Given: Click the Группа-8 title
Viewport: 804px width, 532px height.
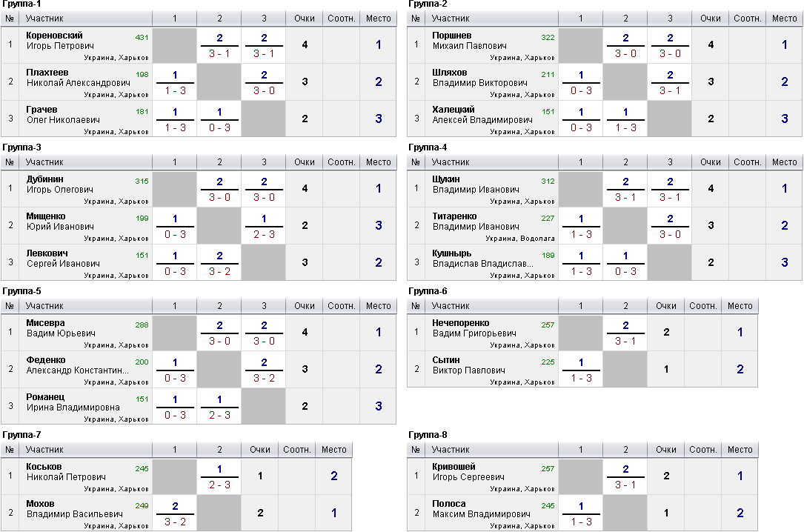Looking at the screenshot, I should (428, 435).
